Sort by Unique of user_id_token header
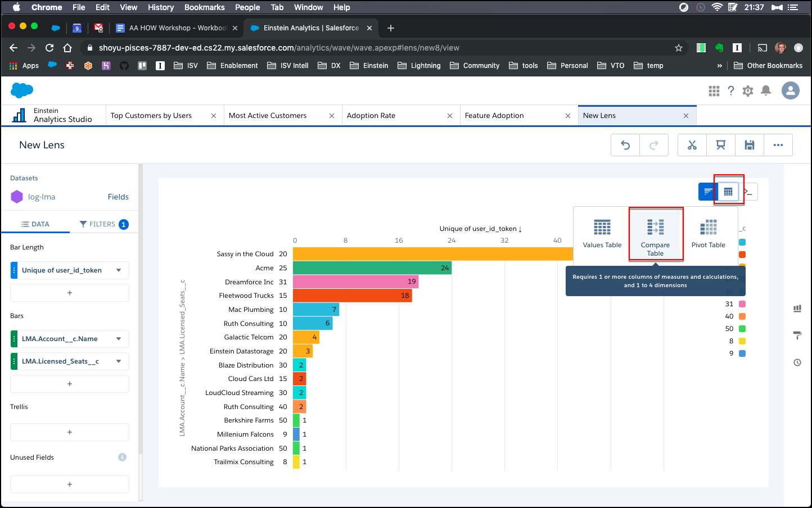 pos(481,229)
